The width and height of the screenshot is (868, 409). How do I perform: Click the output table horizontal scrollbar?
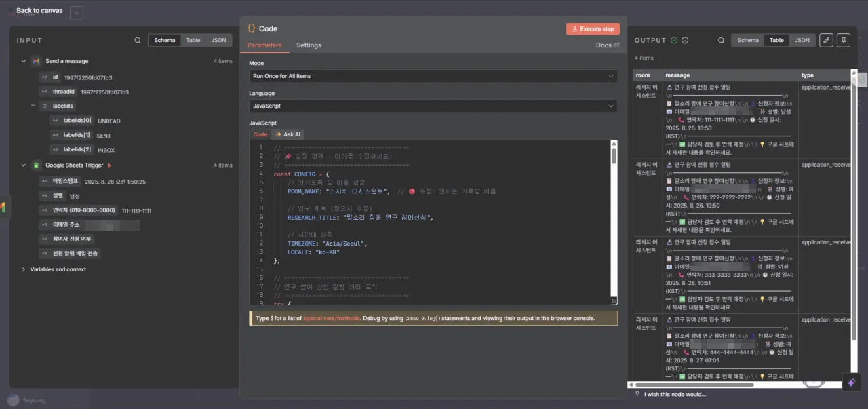[x=695, y=385]
